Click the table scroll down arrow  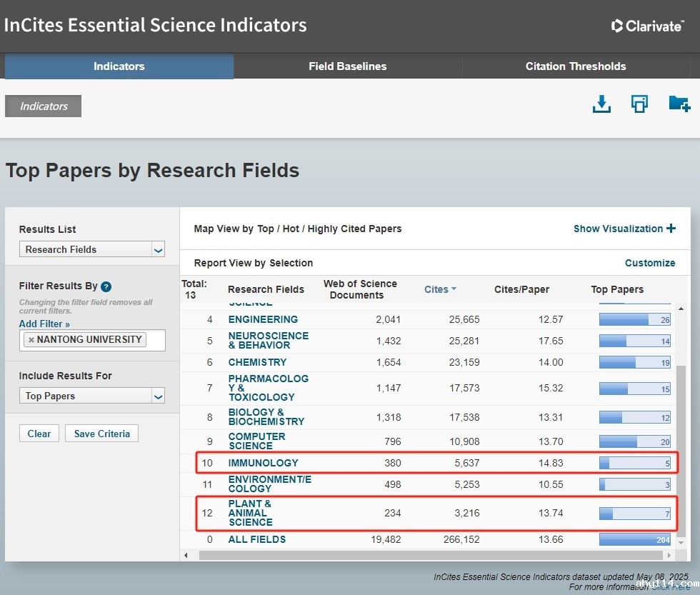coord(681,542)
